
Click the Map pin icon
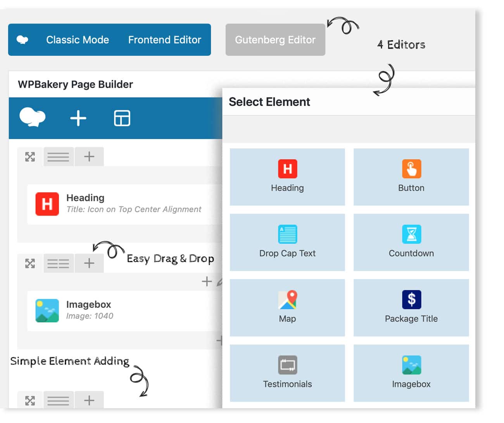click(288, 300)
